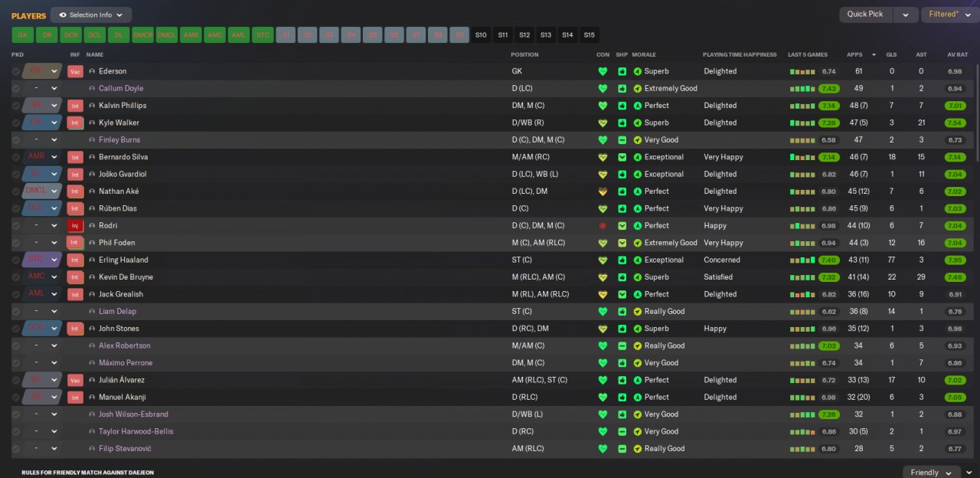Toggle the picked checkmark for Erling Haaland
The width and height of the screenshot is (980, 478).
coord(16,260)
